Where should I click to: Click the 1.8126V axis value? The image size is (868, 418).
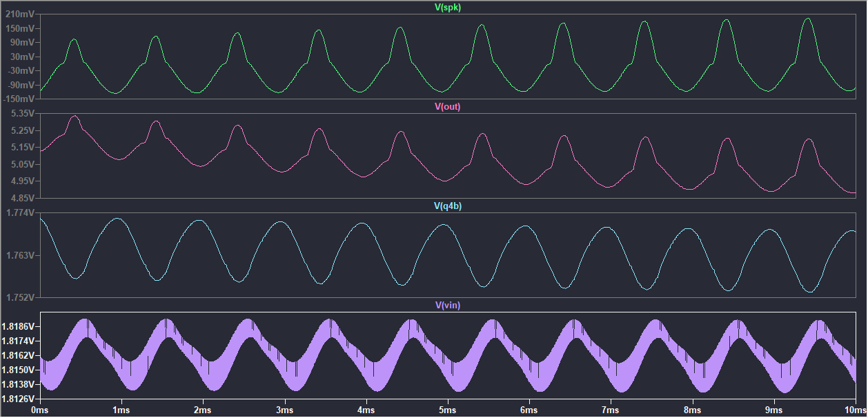(19, 399)
